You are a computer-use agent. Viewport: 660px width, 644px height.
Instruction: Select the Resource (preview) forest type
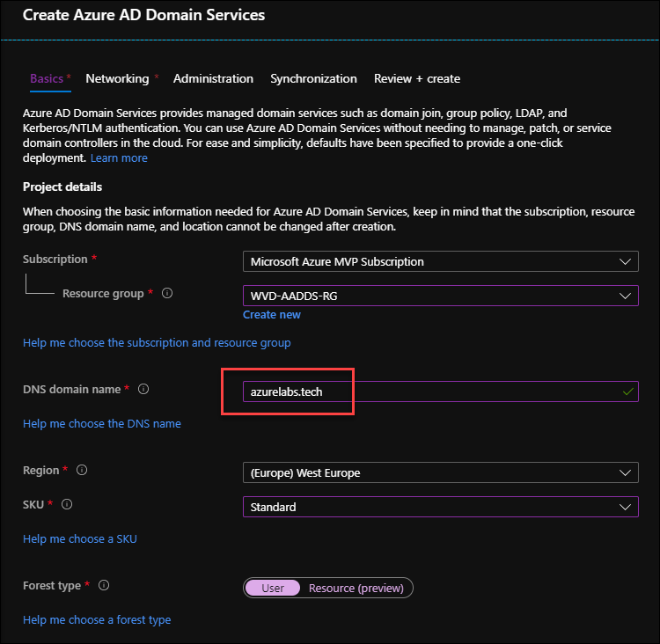click(x=356, y=588)
